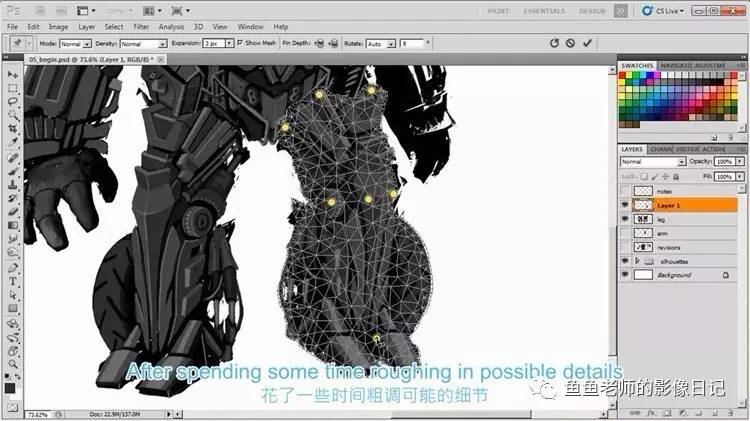Switch to ESSENTIALS workspace

pyautogui.click(x=544, y=11)
